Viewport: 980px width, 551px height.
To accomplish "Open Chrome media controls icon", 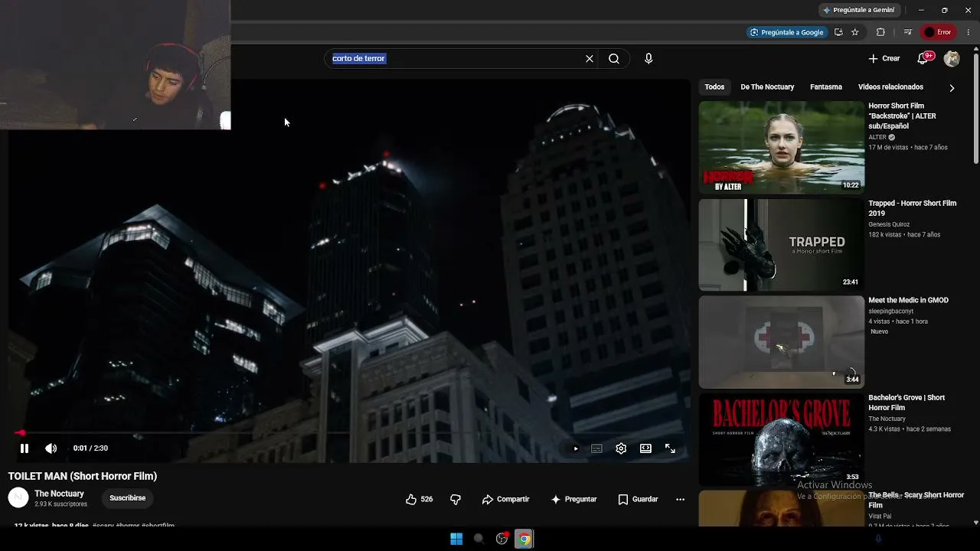I will 907,32.
